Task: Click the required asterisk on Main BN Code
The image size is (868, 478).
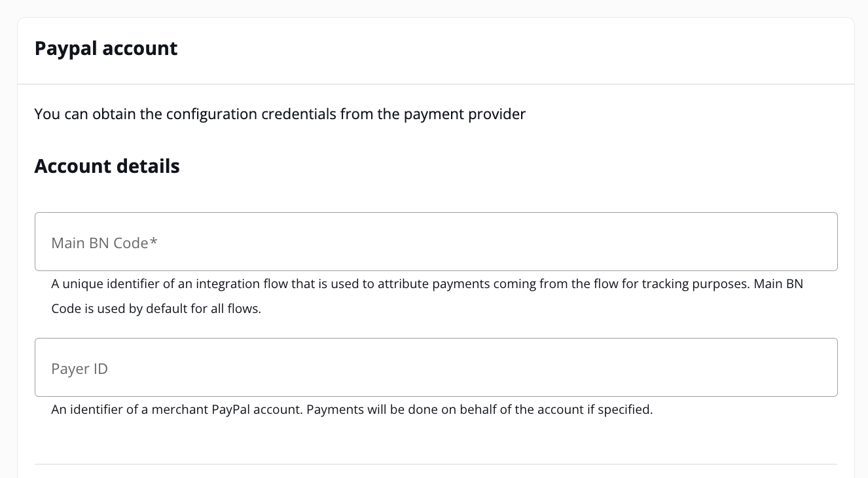Action: pyautogui.click(x=154, y=242)
